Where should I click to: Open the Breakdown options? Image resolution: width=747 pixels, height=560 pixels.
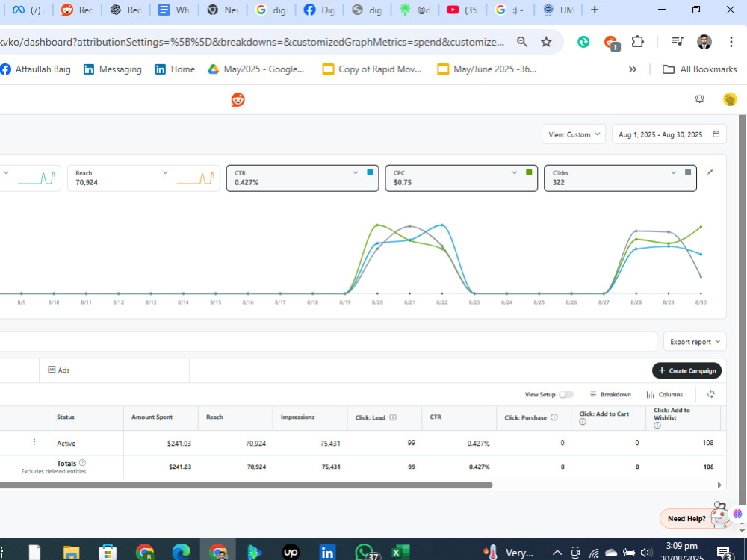tap(610, 394)
